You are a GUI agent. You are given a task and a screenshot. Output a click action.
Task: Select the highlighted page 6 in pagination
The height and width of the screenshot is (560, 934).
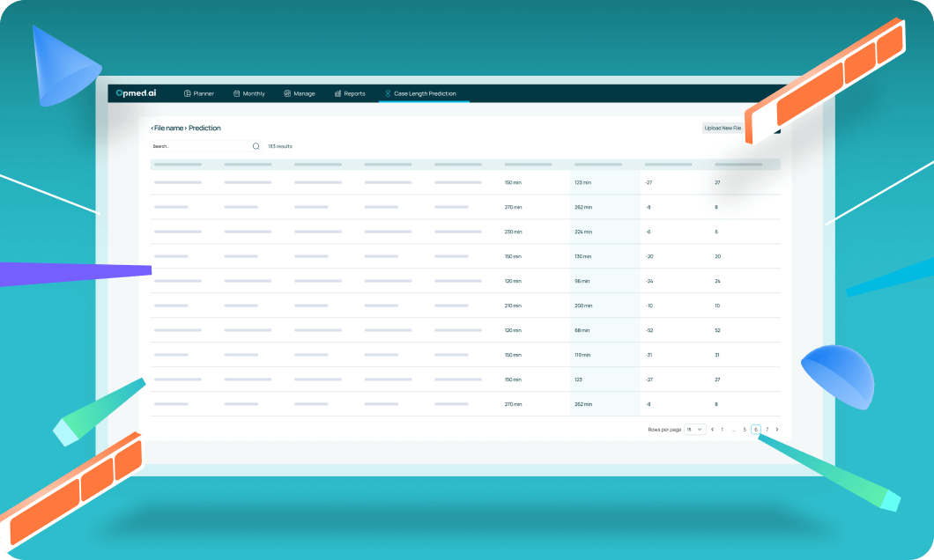(x=756, y=430)
